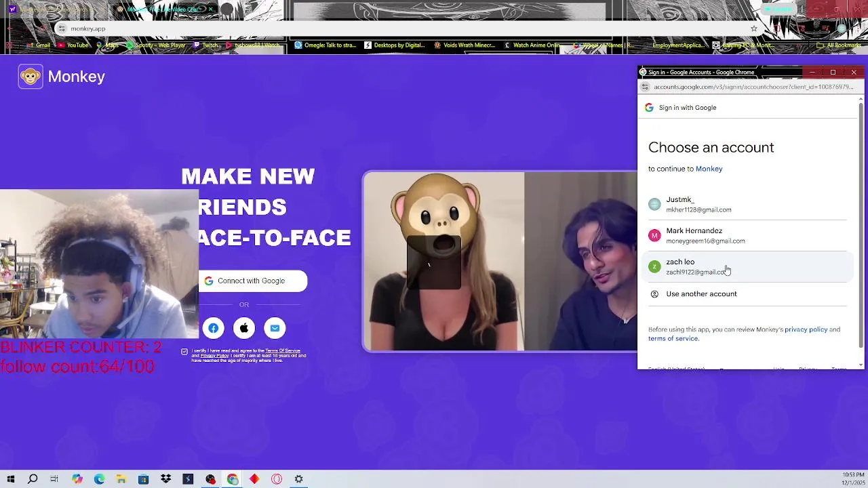868x488 pixels.
Task: Sign in with the Apple icon
Action: tap(244, 329)
